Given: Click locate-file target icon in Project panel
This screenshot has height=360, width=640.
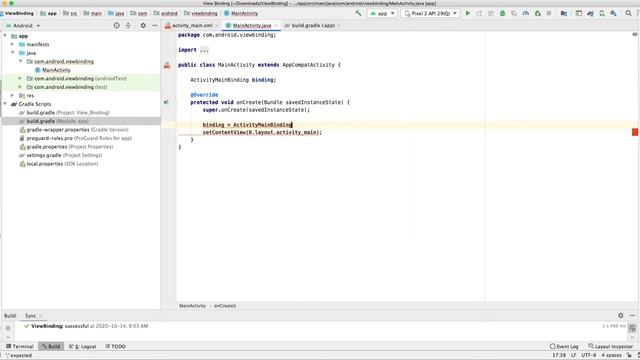Looking at the screenshot, I should (117, 25).
